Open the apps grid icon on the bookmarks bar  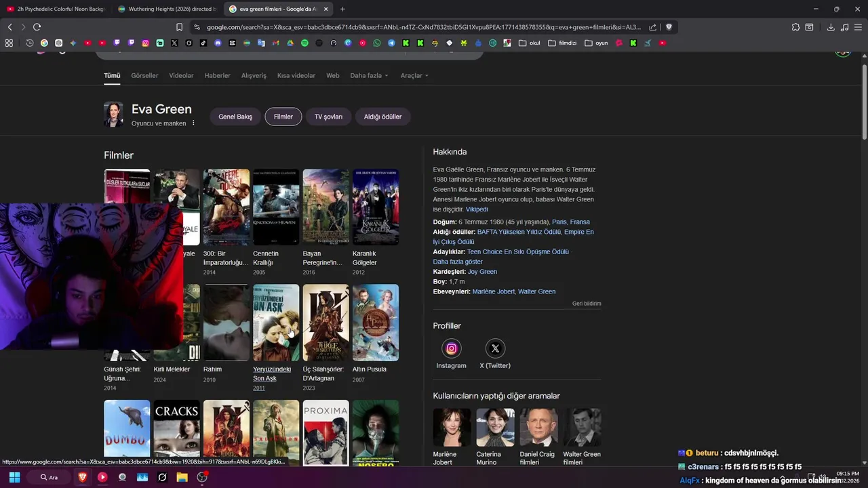[x=9, y=43]
